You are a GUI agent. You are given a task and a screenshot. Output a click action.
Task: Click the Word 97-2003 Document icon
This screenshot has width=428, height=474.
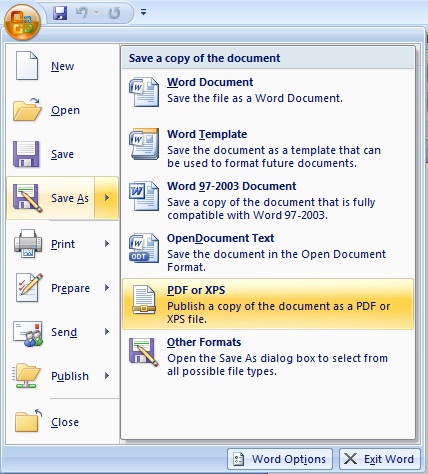(x=144, y=196)
